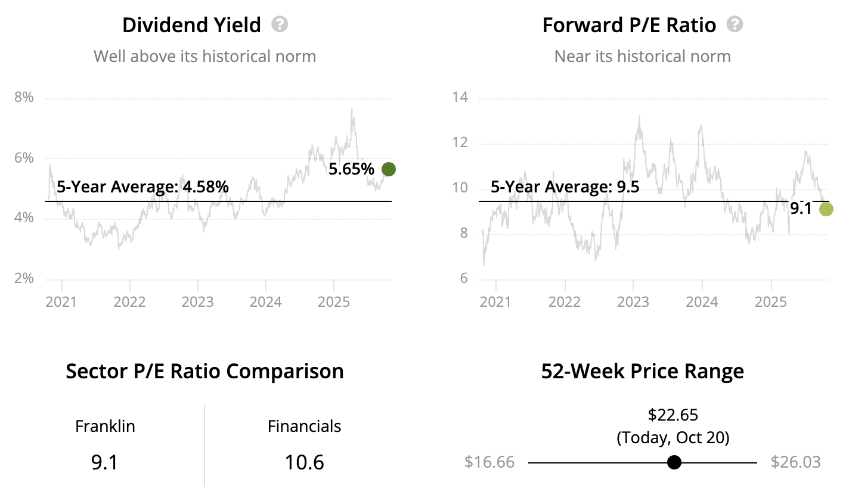
Task: Click the 5-Year Average: 4.58% label
Action: 142,187
